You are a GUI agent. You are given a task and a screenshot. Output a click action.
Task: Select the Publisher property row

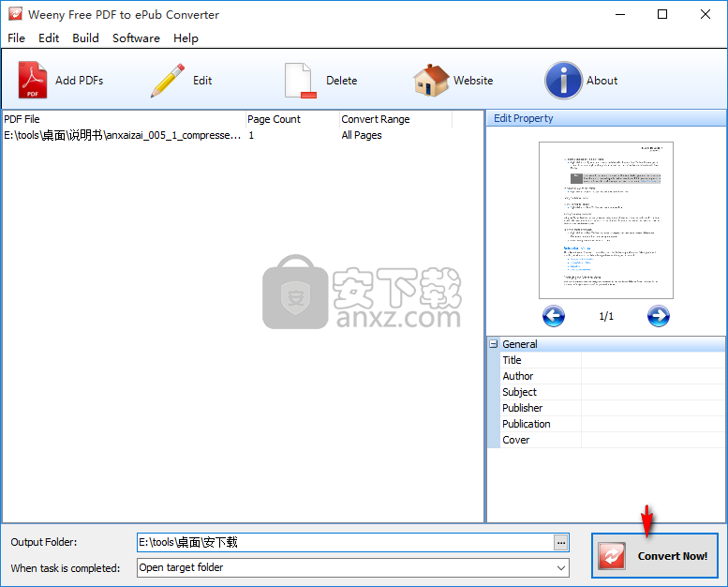coord(613,408)
